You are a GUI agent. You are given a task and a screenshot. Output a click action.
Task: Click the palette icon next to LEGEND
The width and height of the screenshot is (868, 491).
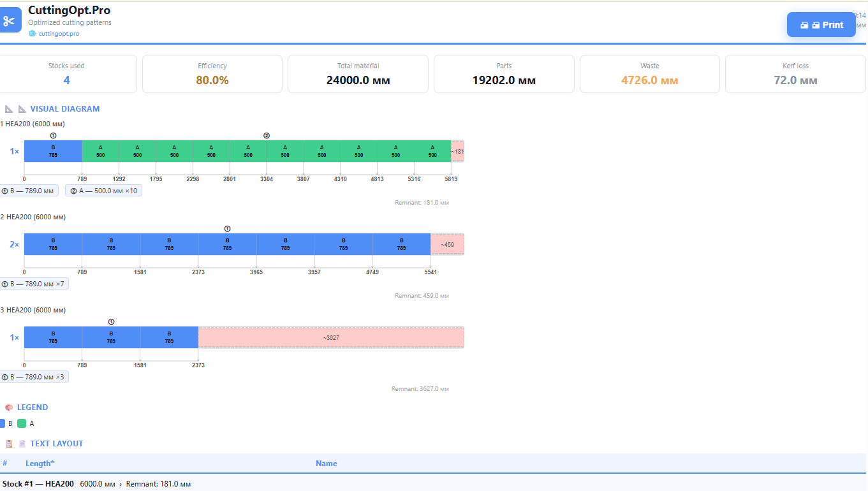click(x=9, y=407)
